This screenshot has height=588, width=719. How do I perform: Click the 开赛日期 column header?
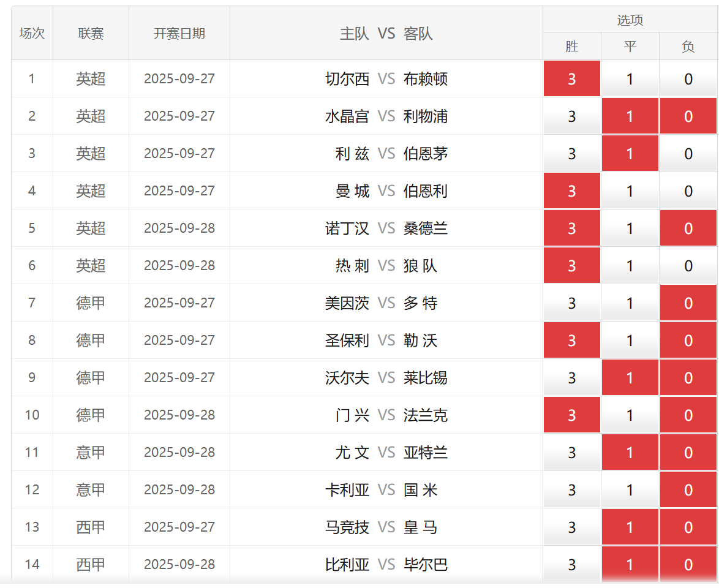click(179, 34)
